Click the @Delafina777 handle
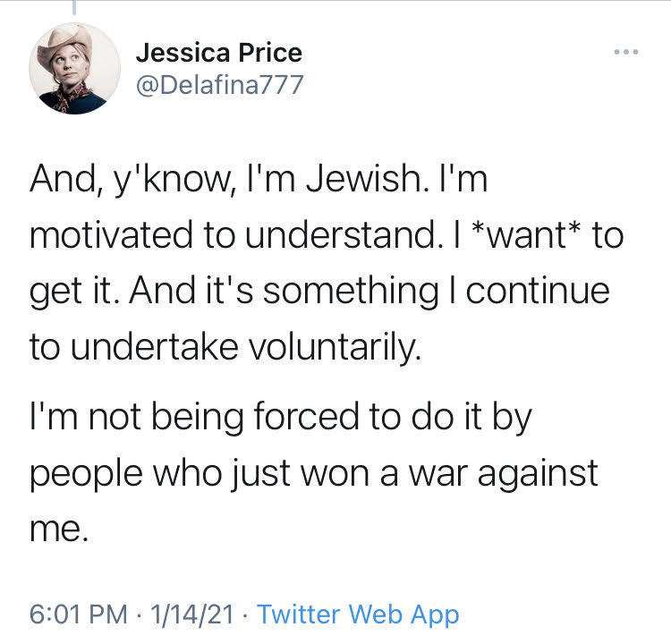 tap(220, 85)
